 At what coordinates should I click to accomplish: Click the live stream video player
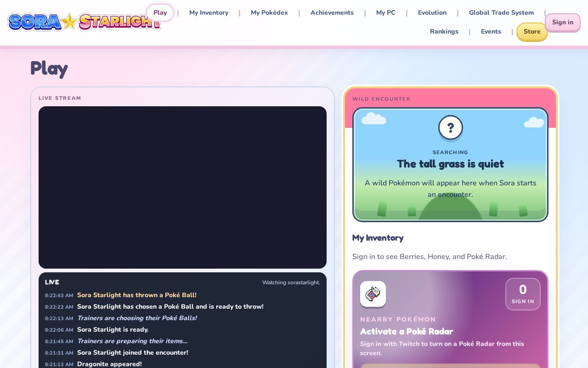pyautogui.click(x=182, y=187)
